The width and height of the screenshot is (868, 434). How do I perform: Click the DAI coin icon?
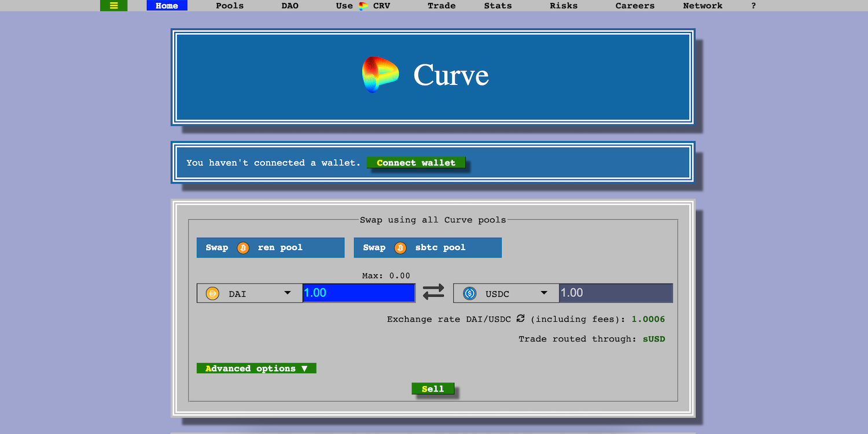tap(213, 294)
